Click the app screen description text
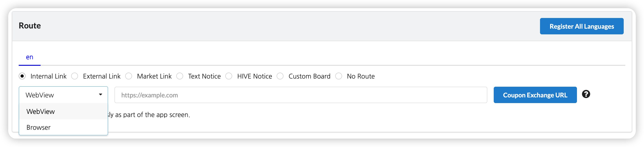The image size is (644, 147). [149, 115]
